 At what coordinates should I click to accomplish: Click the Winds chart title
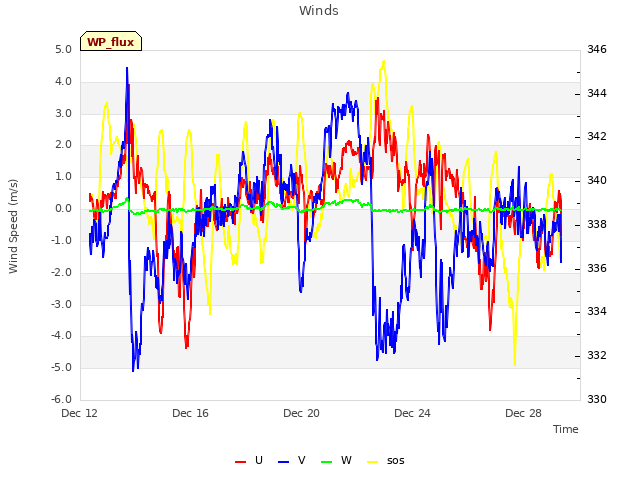319,11
